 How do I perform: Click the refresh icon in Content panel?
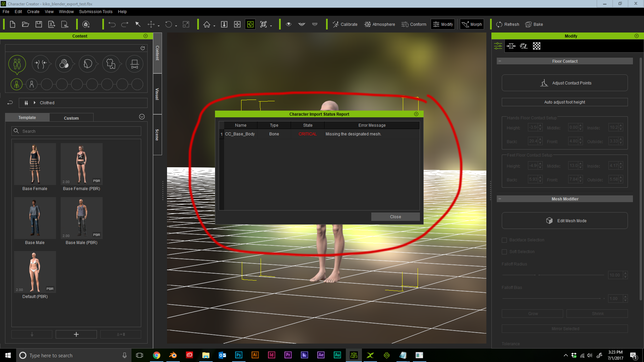[x=143, y=48]
